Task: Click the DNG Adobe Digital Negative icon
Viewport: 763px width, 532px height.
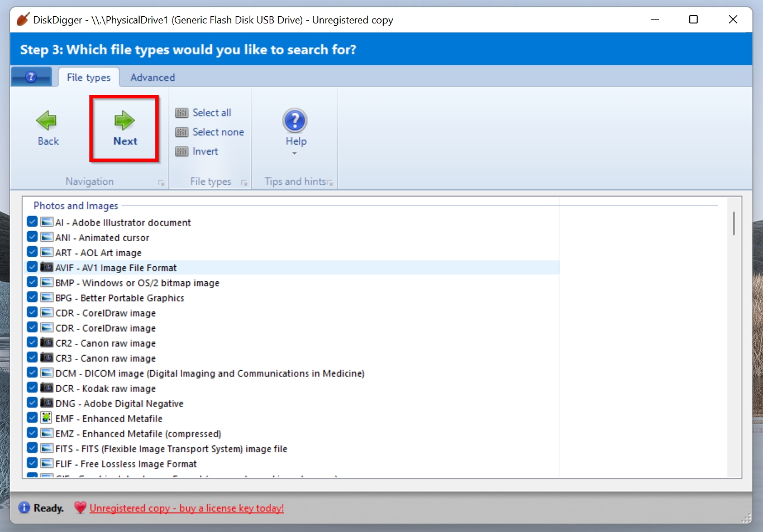Action: point(47,403)
